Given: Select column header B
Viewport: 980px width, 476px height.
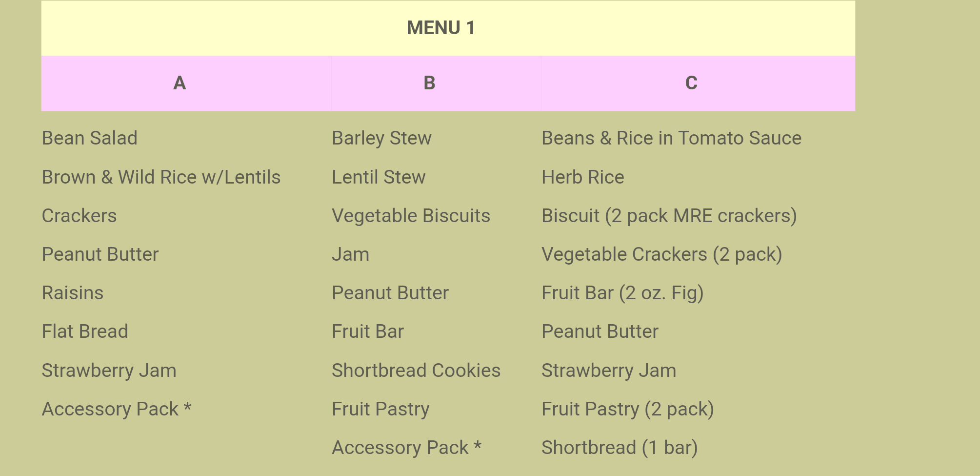Looking at the screenshot, I should point(429,83).
